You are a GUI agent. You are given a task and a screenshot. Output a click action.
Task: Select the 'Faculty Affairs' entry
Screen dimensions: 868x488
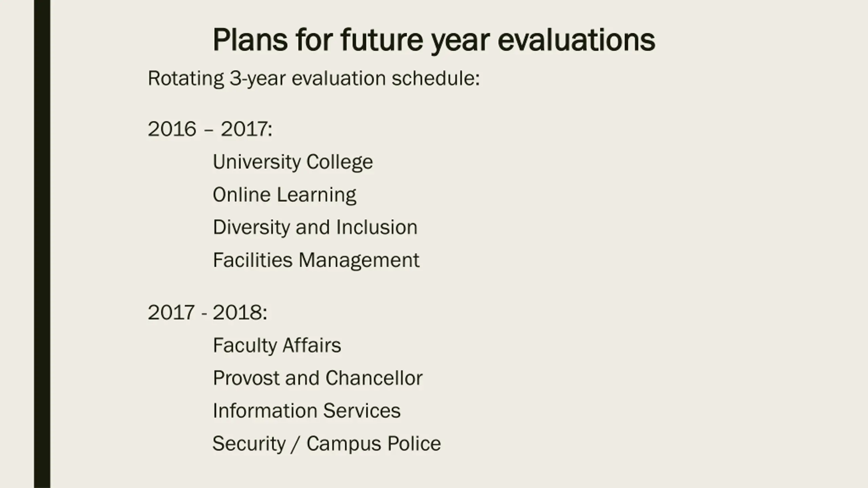277,346
